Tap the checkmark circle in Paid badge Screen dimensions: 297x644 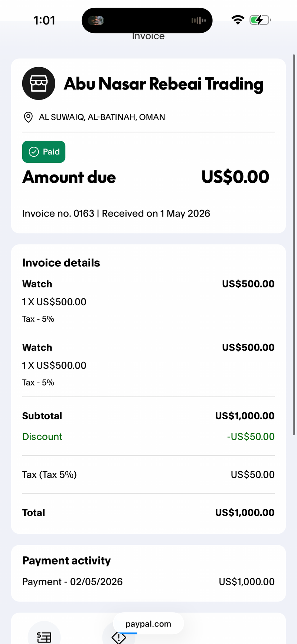(34, 152)
